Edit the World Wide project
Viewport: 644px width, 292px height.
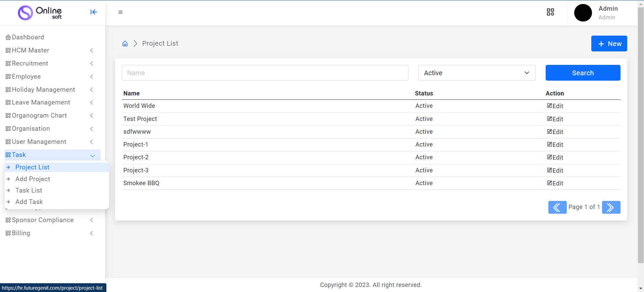(555, 106)
